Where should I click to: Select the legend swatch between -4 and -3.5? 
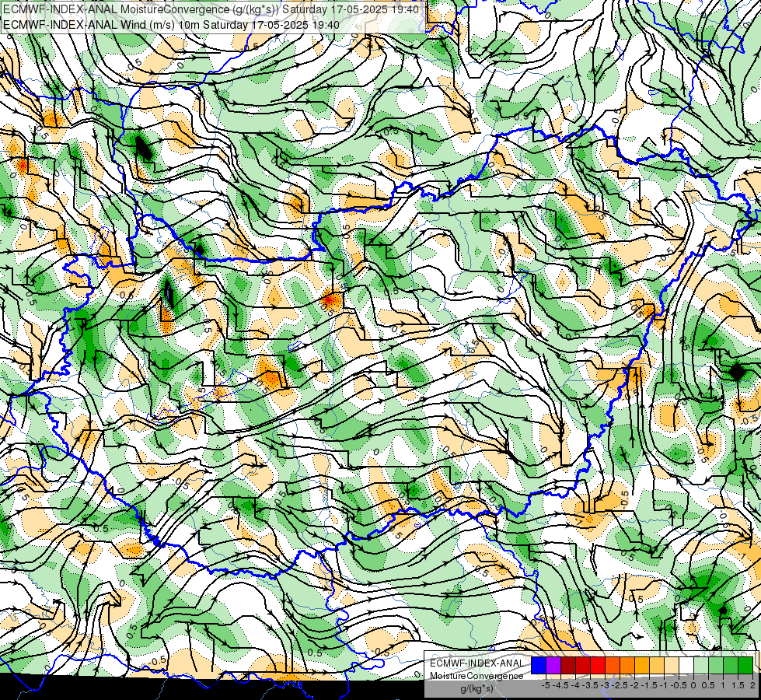583,666
